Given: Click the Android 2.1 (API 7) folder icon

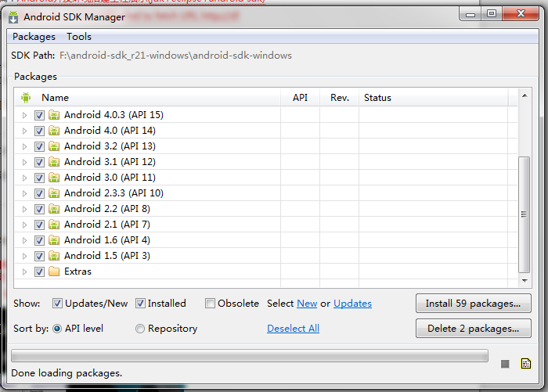Looking at the screenshot, I should click(x=54, y=225).
